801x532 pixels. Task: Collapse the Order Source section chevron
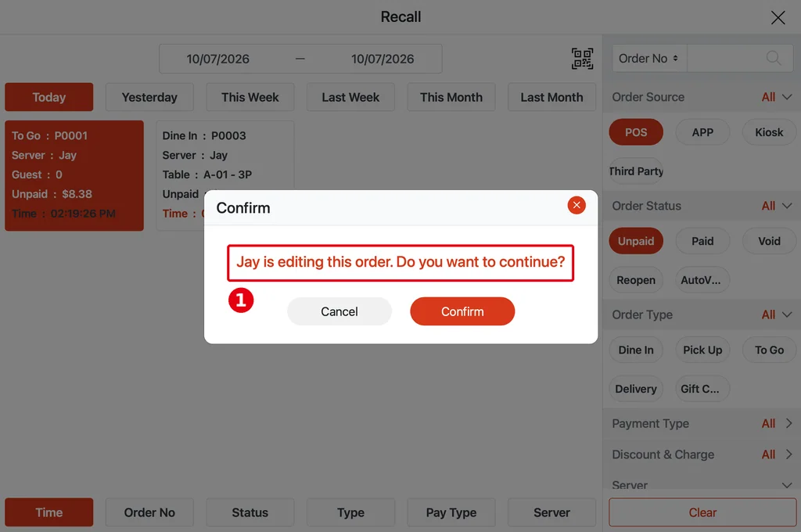click(787, 97)
